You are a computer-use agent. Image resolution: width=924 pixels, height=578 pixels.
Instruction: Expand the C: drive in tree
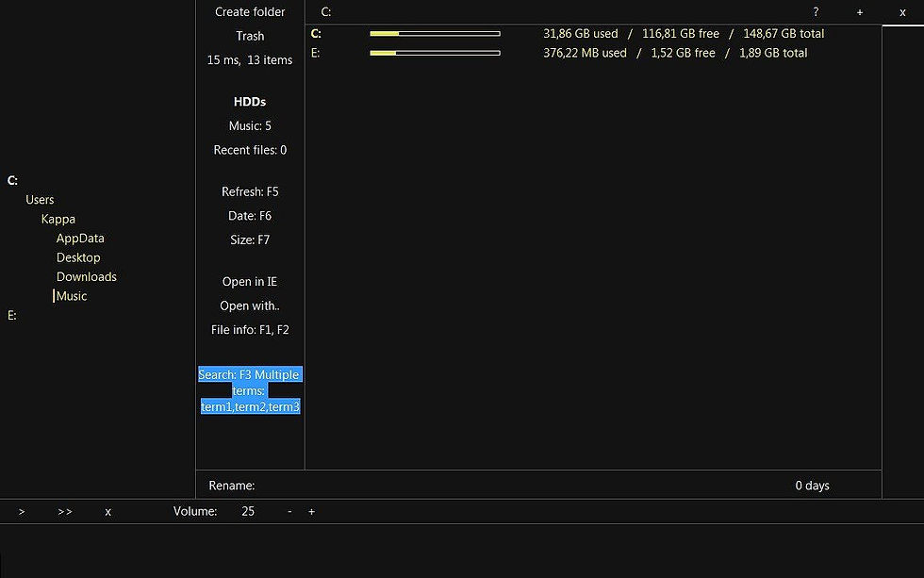12,181
